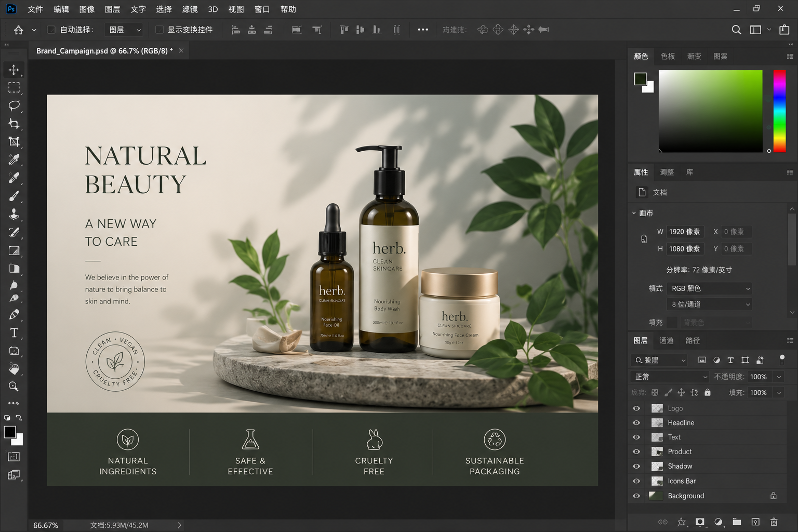798x532 pixels.
Task: Filter layers by type (T) layers
Action: (x=730, y=360)
